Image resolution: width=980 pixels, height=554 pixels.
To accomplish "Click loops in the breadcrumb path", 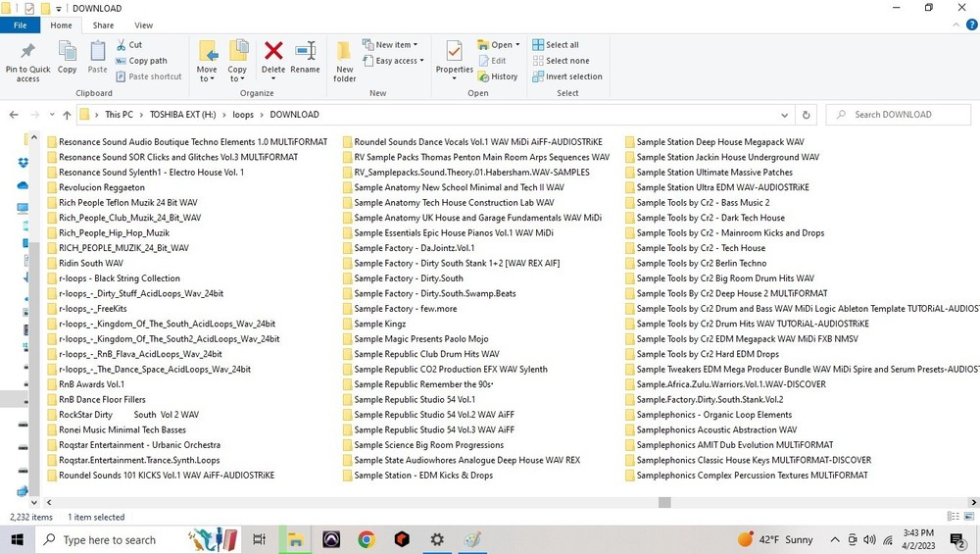I will click(243, 115).
